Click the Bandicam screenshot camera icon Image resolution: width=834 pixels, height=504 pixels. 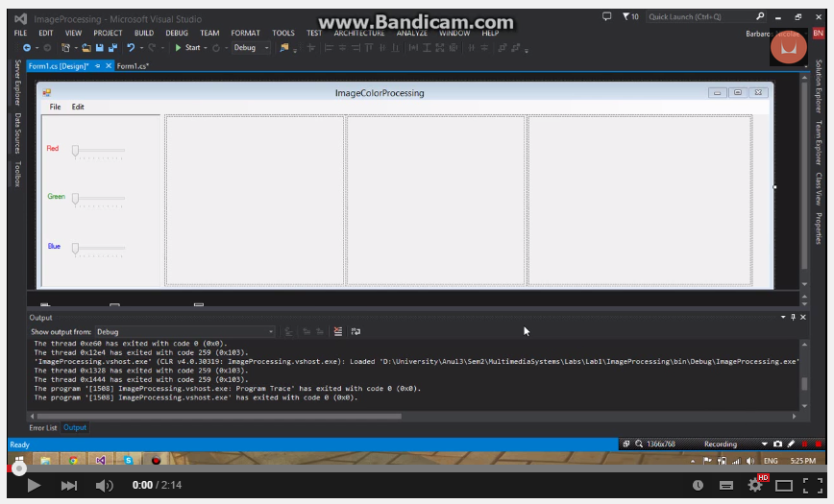(777, 444)
